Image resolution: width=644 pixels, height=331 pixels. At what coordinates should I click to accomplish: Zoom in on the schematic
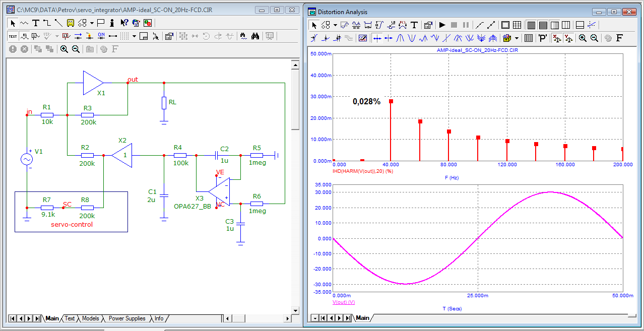64,49
